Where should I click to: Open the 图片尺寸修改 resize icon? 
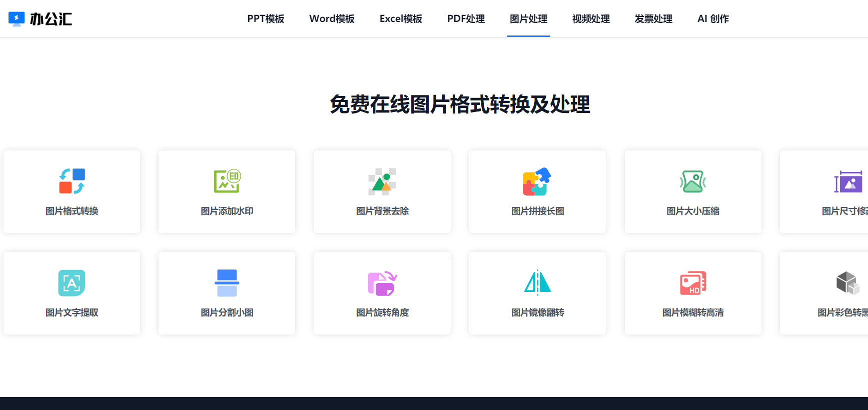[x=848, y=181]
